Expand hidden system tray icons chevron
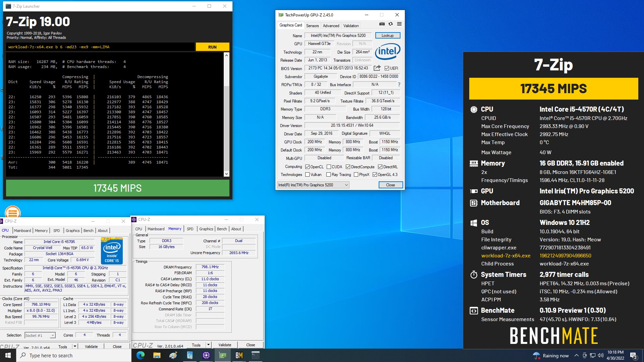 pyautogui.click(x=576, y=356)
